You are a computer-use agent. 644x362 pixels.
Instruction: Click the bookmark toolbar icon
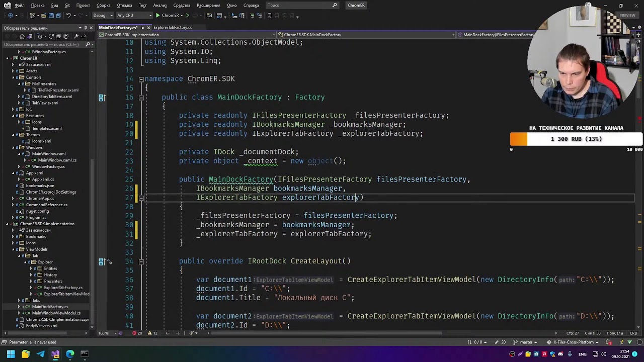269,16
